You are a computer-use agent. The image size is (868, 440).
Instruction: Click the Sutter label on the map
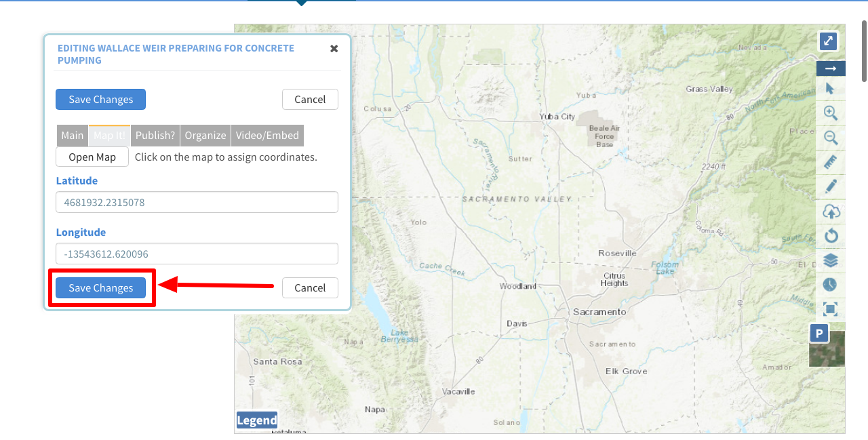[520, 159]
